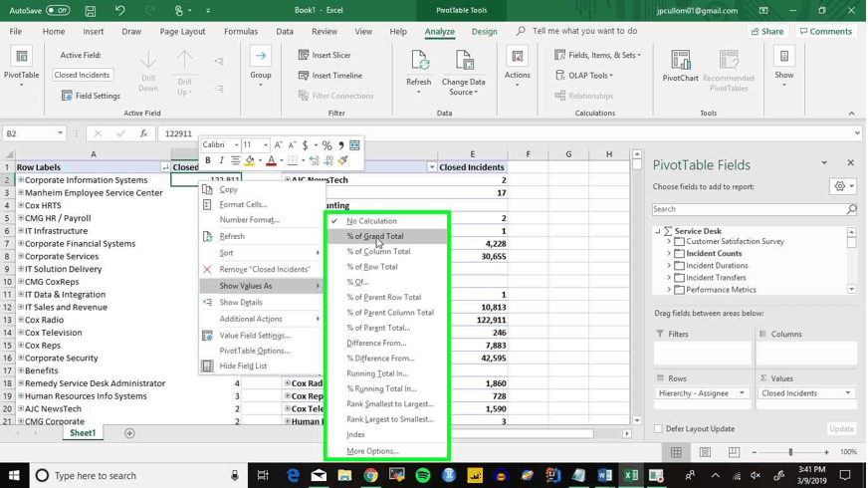Close the PivotTable Fields pane
Viewport: 868px width, 488px height.
(x=850, y=163)
